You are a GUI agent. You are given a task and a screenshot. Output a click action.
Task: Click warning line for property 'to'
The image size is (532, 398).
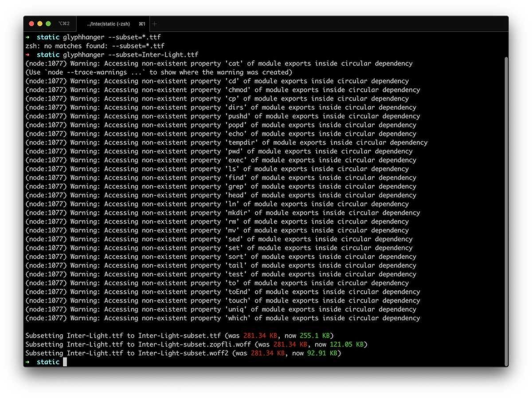[217, 283]
